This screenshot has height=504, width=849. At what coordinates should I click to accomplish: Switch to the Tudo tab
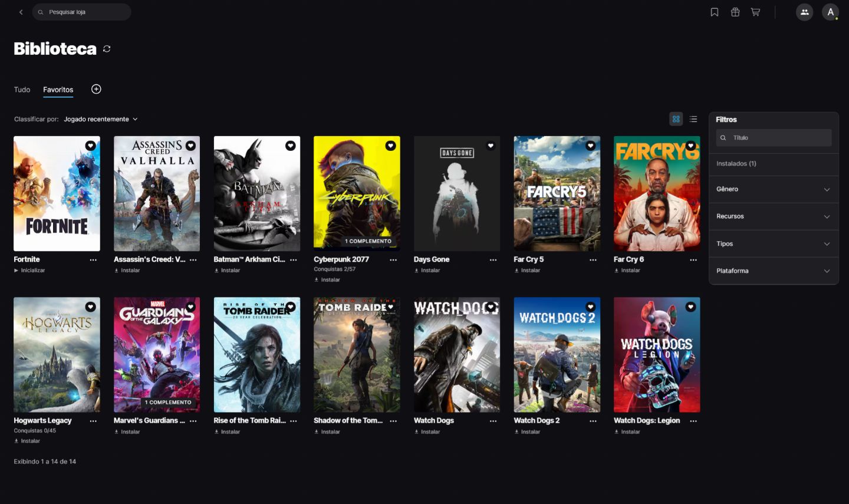click(22, 90)
